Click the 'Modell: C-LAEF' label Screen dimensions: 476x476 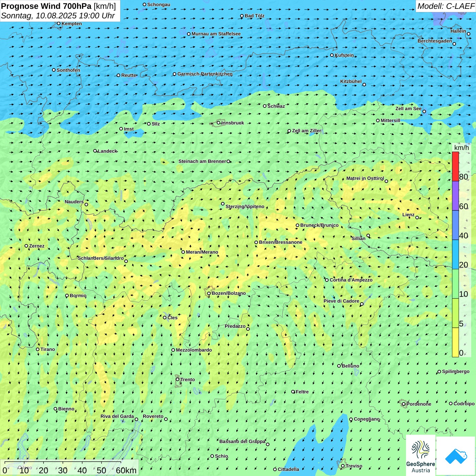pos(446,6)
